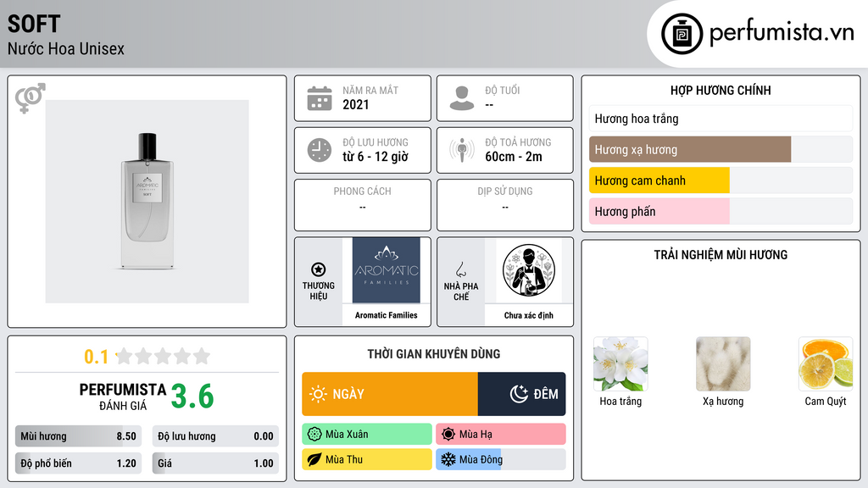Click the person icon for age group
Viewport: 868px width, 488px height.
462,98
